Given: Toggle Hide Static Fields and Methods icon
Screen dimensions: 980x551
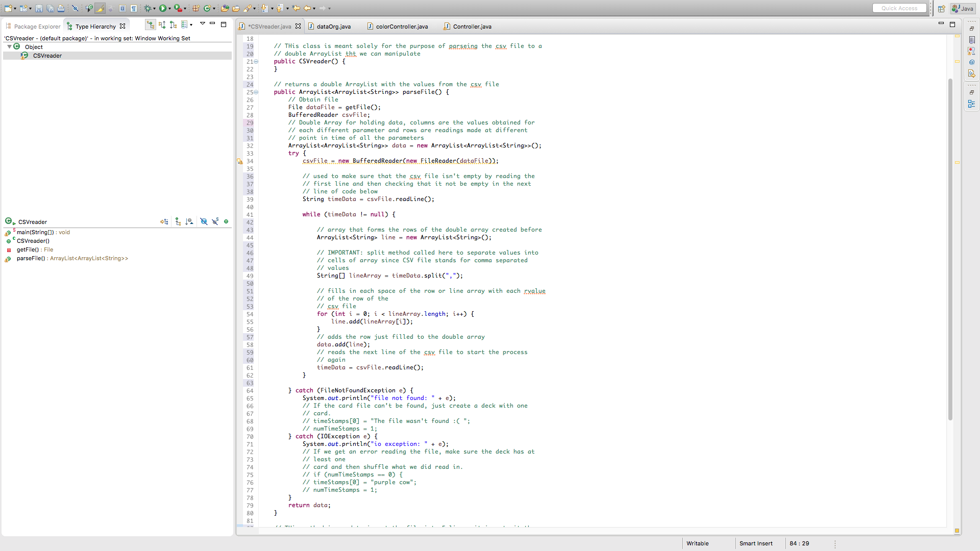Looking at the screenshot, I should pyautogui.click(x=215, y=221).
